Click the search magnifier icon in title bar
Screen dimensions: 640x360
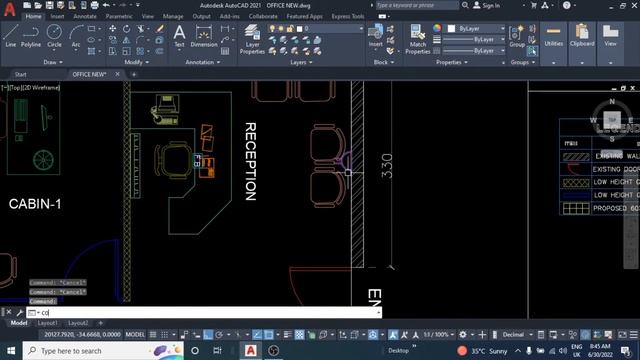[465, 5]
